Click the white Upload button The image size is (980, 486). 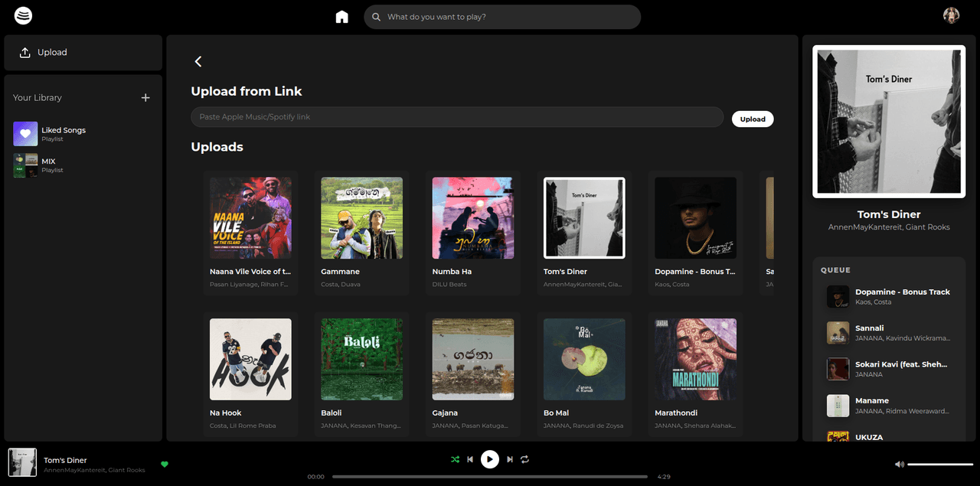click(753, 119)
